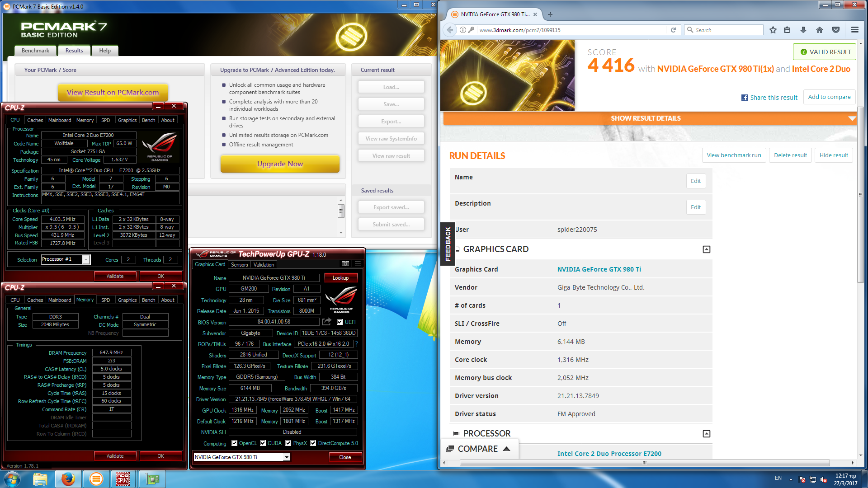
Task: Open the PCMark 7 Help tab
Action: click(x=105, y=51)
